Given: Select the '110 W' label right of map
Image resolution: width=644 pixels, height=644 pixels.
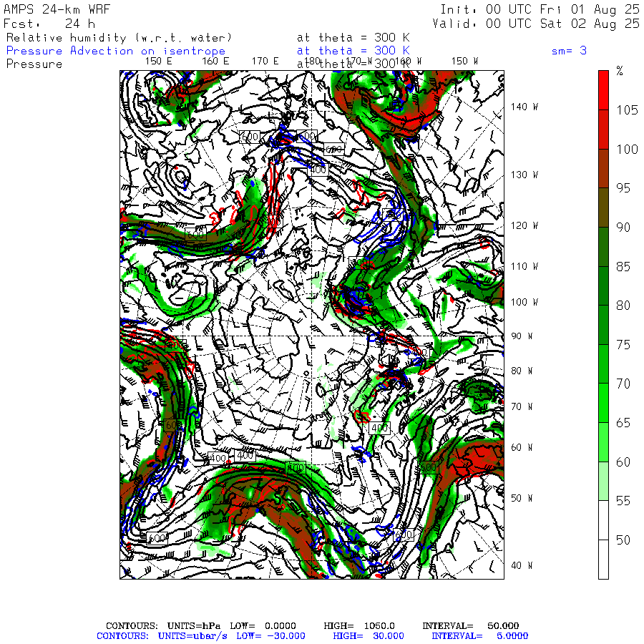Looking at the screenshot, I should 524,266.
